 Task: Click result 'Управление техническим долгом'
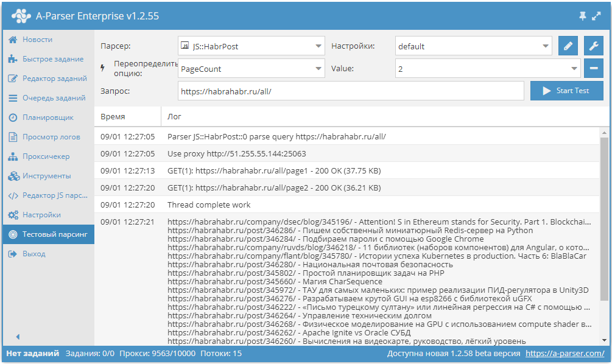300,316
